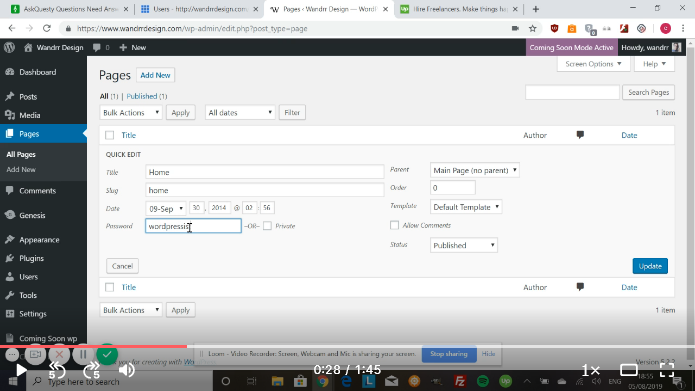Open Chrome profile avatar
This screenshot has width=695, height=391.
coord(665,28)
